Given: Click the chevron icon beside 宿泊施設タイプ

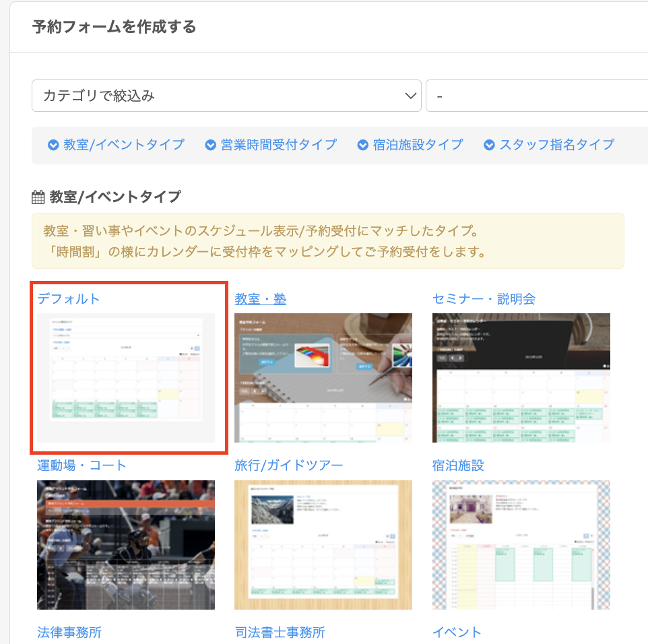Looking at the screenshot, I should pos(363,145).
